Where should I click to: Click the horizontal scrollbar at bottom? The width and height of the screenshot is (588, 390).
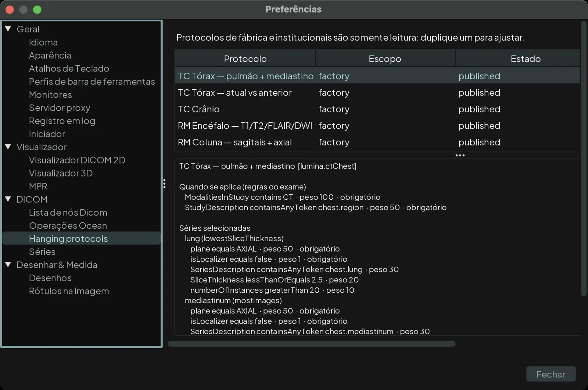[x=312, y=344]
